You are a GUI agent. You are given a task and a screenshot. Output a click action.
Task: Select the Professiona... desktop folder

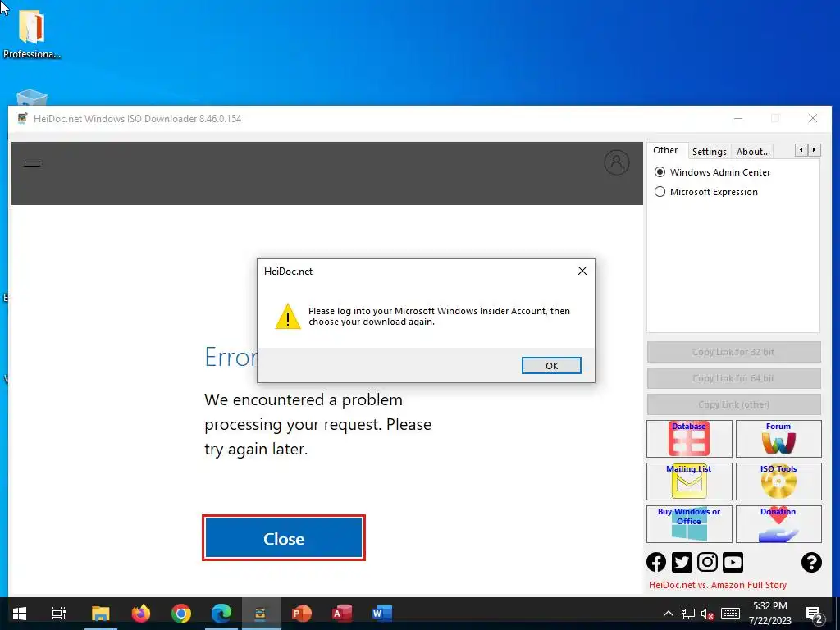pyautogui.click(x=32, y=34)
